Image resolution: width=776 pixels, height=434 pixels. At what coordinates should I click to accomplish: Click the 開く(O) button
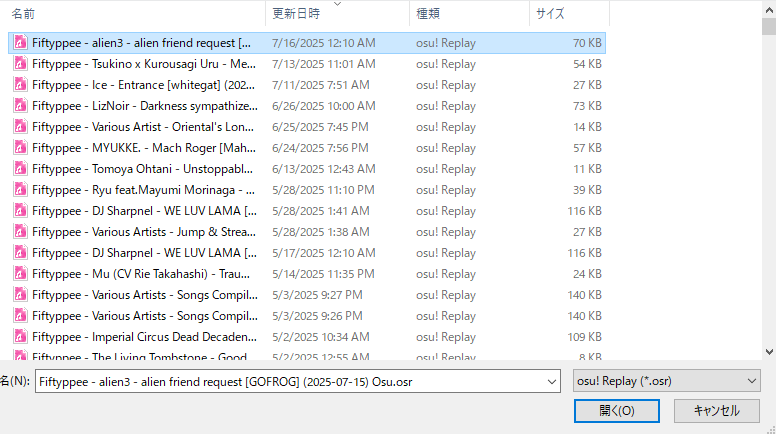pos(617,411)
